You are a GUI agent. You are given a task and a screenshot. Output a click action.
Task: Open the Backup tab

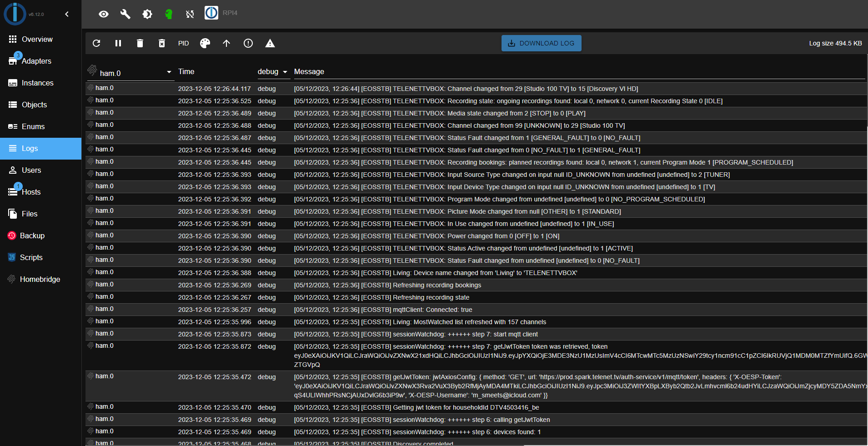point(40,236)
